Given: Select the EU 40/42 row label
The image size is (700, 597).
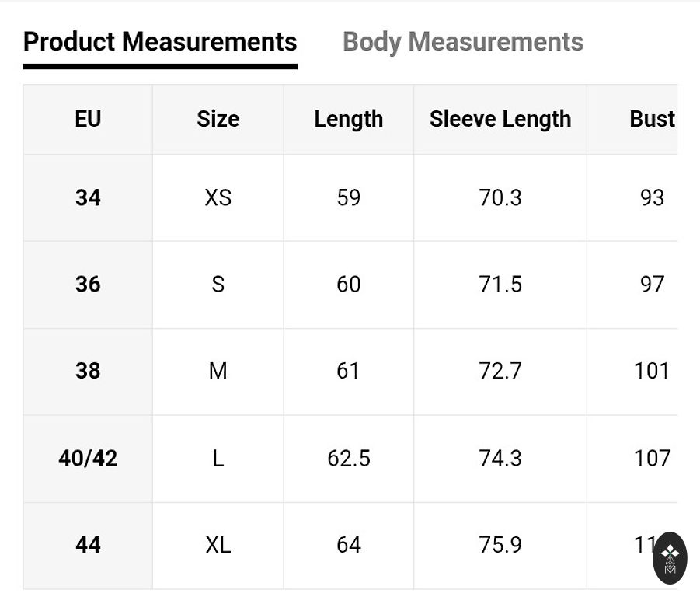Looking at the screenshot, I should click(x=88, y=459).
